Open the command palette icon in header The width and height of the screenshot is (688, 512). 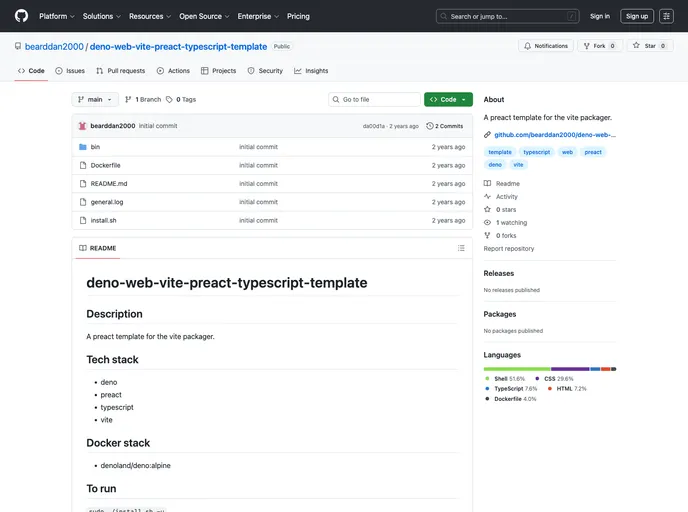[x=666, y=16]
